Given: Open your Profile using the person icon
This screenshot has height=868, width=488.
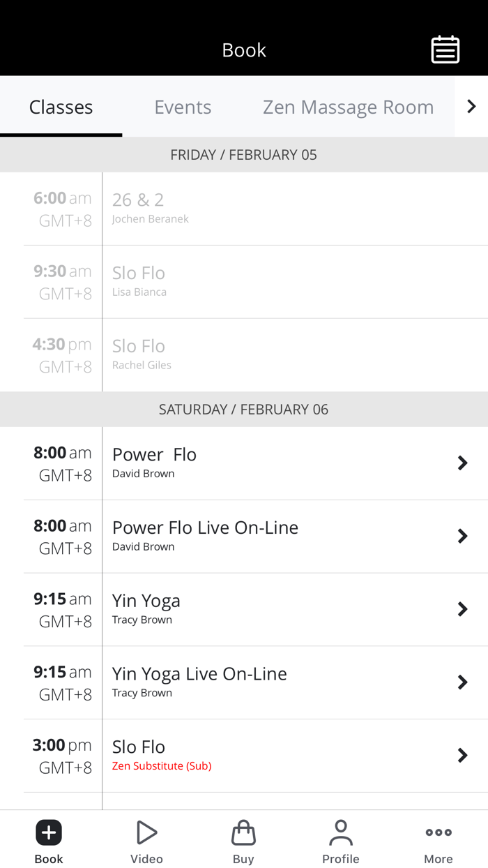Looking at the screenshot, I should pyautogui.click(x=341, y=832).
